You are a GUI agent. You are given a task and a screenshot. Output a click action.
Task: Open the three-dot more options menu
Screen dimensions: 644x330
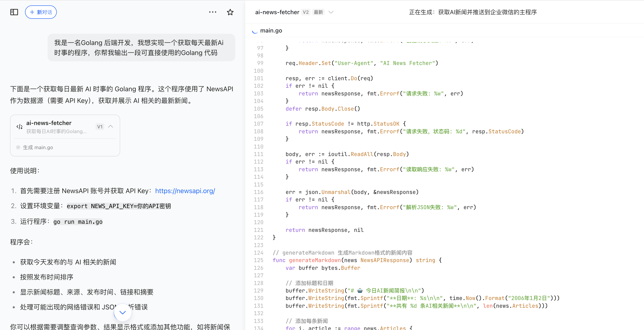[213, 12]
